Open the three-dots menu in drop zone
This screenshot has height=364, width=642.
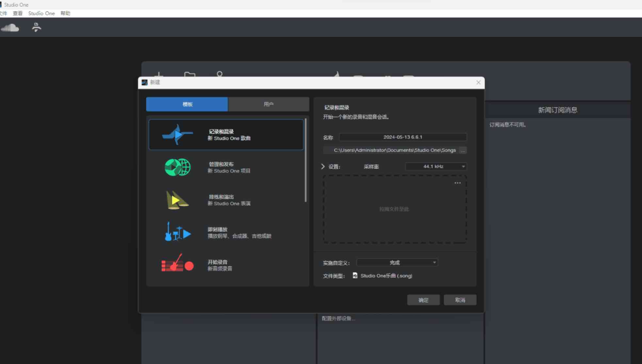pyautogui.click(x=457, y=183)
